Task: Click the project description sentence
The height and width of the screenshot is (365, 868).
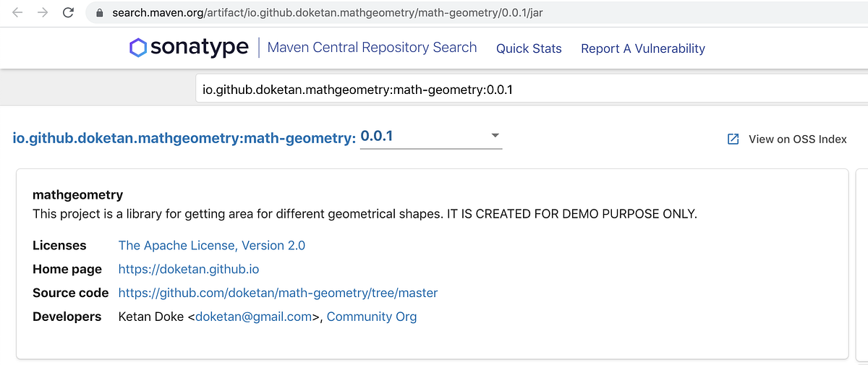Action: (365, 215)
